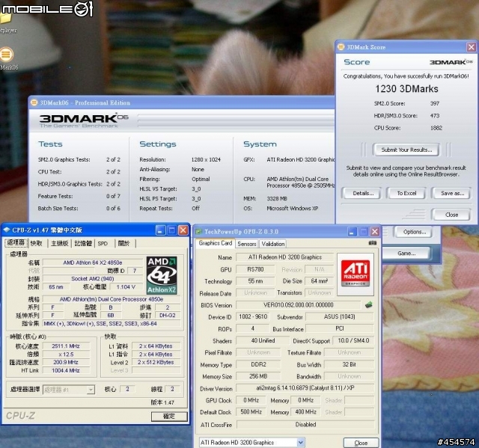
Task: Click the AMD Athlon X2 logo in CPU-Z
Action: tap(162, 275)
